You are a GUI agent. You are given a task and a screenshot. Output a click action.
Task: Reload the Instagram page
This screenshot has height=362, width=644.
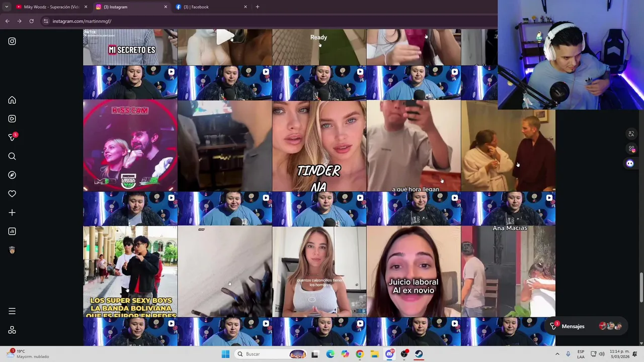pos(31,21)
